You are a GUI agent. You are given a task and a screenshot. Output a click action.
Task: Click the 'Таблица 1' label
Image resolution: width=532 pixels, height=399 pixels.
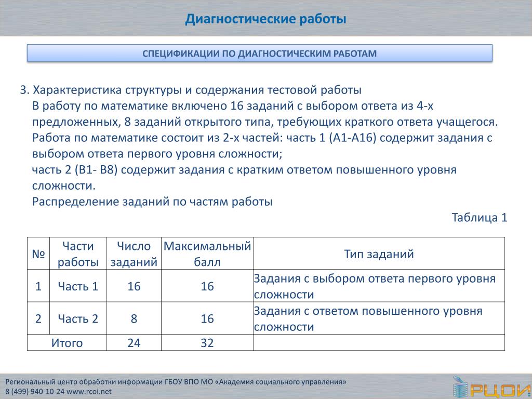tap(479, 218)
